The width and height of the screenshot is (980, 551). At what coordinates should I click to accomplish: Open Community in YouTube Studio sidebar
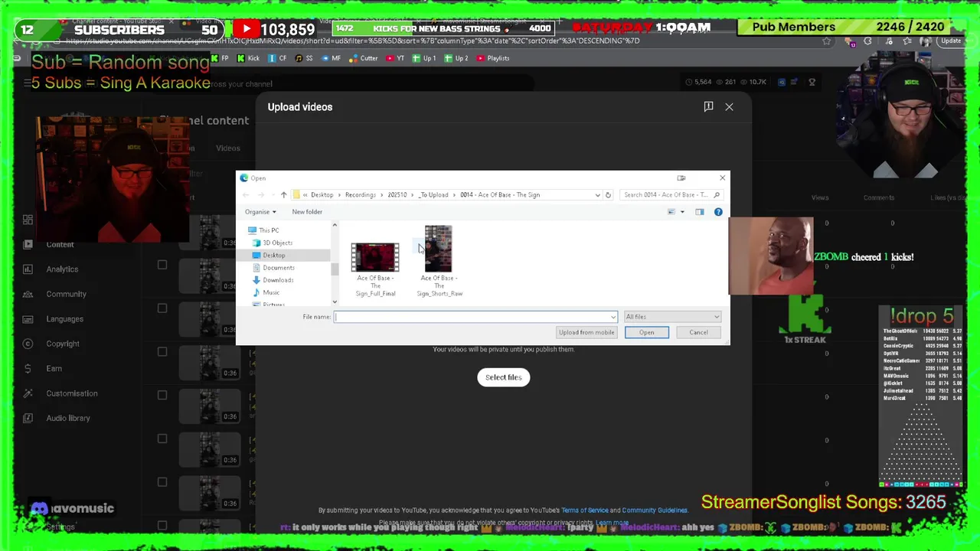coord(66,294)
